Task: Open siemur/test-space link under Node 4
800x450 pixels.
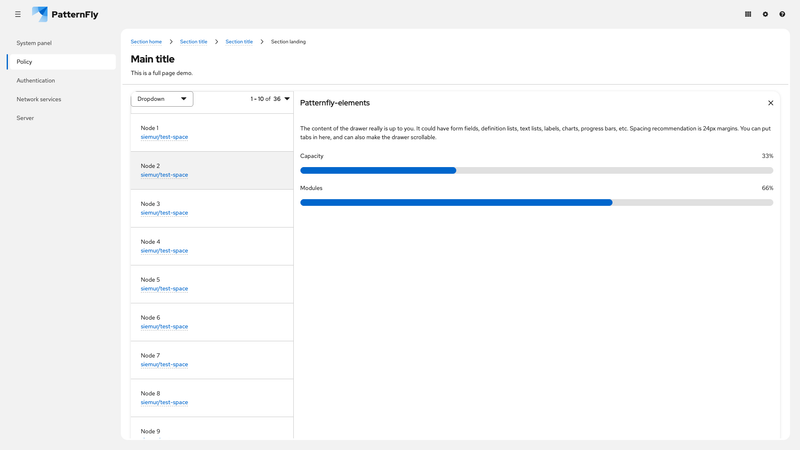Action: [x=164, y=251]
